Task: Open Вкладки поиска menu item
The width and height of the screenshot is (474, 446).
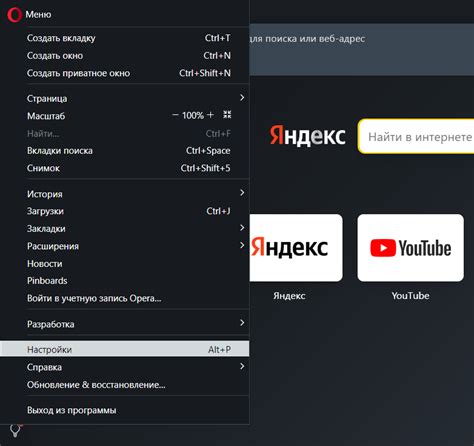Action: click(125, 151)
